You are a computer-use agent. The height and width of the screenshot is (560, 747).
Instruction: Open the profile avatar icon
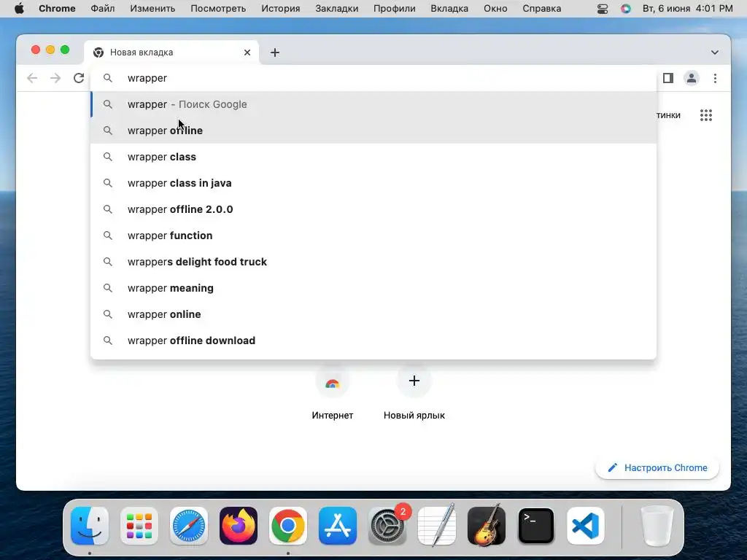tap(692, 78)
